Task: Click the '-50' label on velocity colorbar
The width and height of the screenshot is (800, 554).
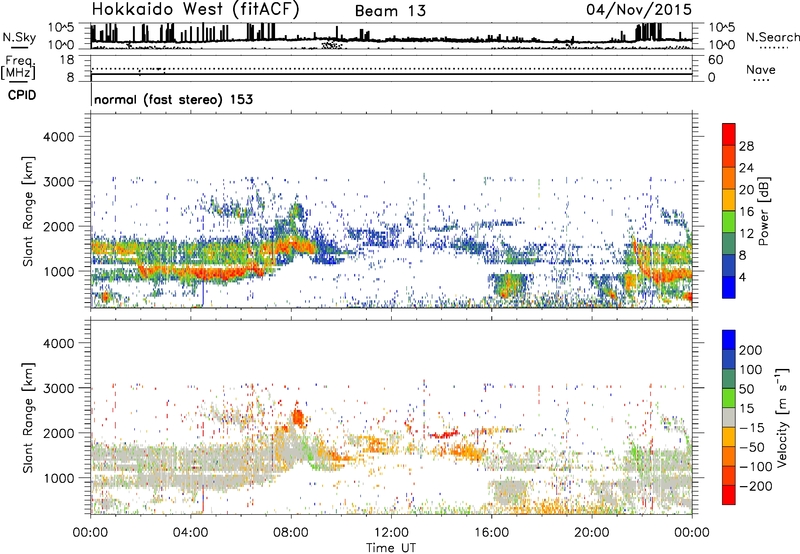Action: pos(752,447)
